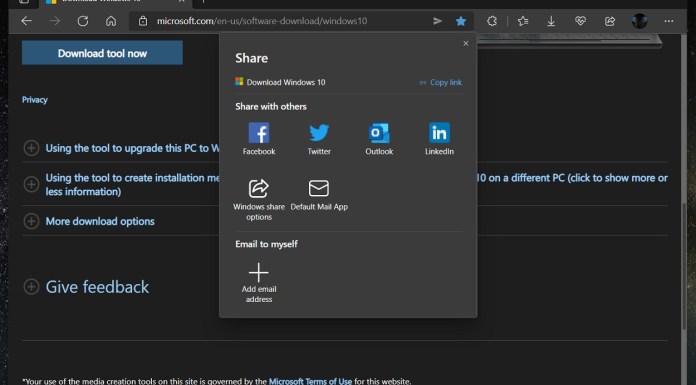The image size is (696, 385).
Task: Click Download tool now button
Action: point(102,53)
